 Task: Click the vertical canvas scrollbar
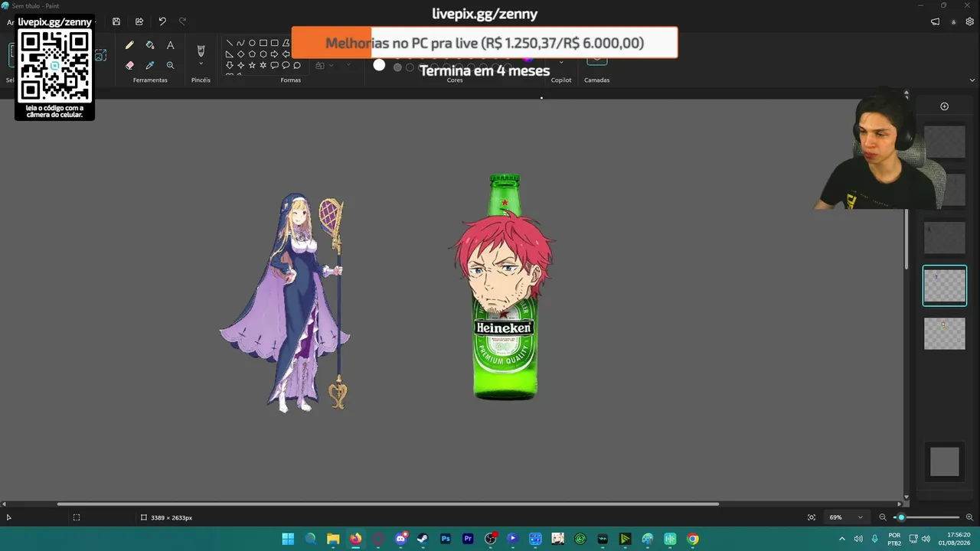pos(906,239)
